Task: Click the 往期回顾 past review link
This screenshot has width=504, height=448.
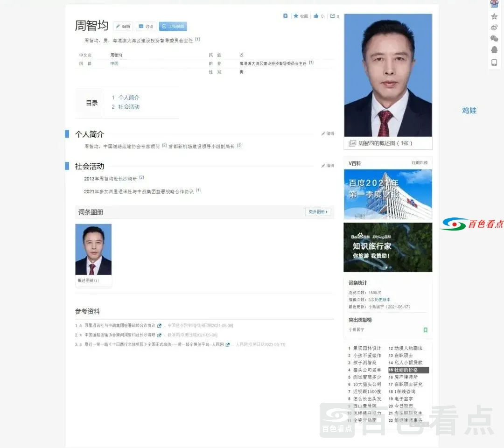Action: point(419,163)
